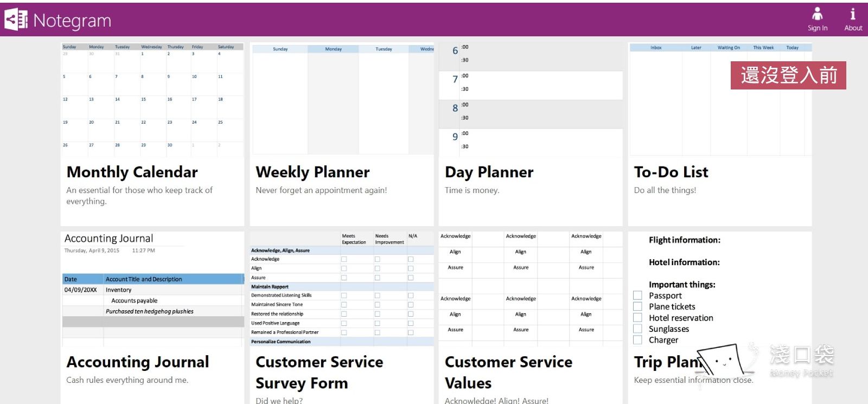Tick the Plane tickets checkbox
The image size is (868, 404).
click(x=638, y=306)
